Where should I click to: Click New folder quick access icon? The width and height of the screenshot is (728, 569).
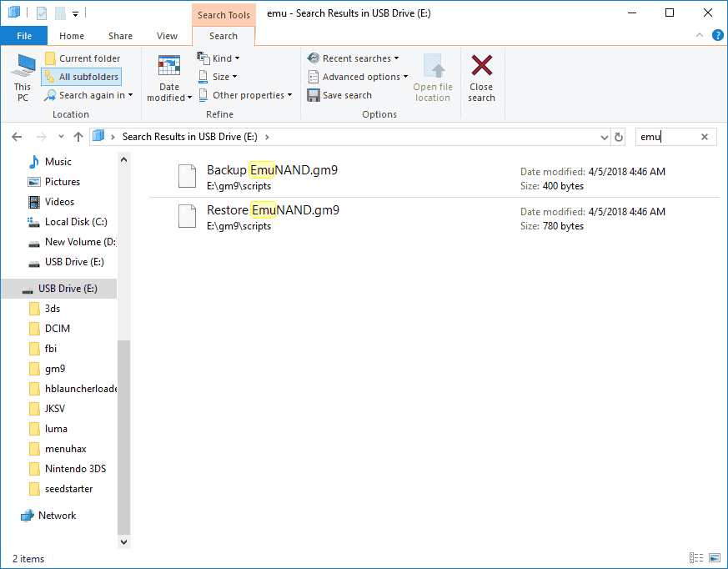coord(60,13)
